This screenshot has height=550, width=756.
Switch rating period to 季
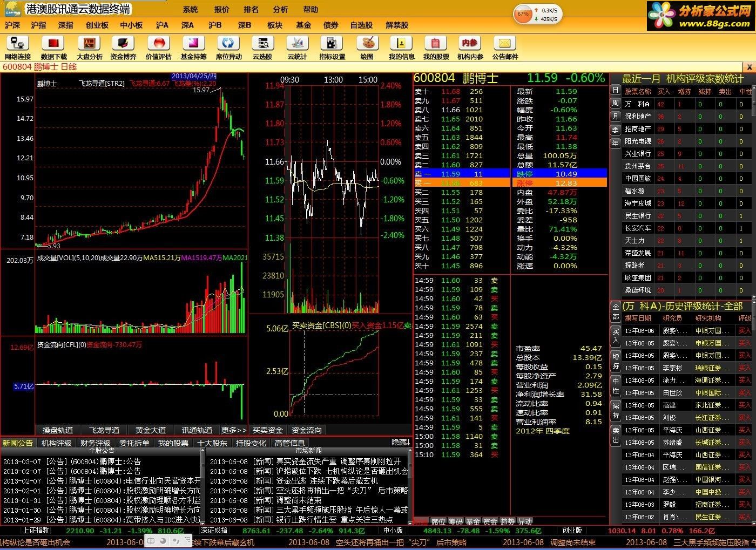tap(615, 130)
